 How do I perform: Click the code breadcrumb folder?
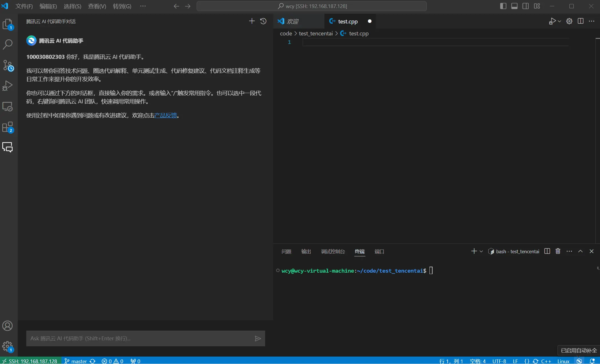pyautogui.click(x=286, y=34)
